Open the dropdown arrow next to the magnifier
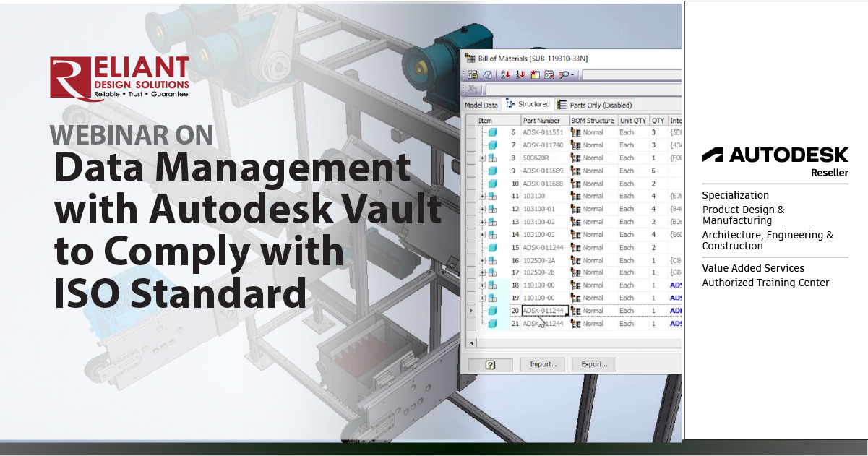 click(x=571, y=74)
